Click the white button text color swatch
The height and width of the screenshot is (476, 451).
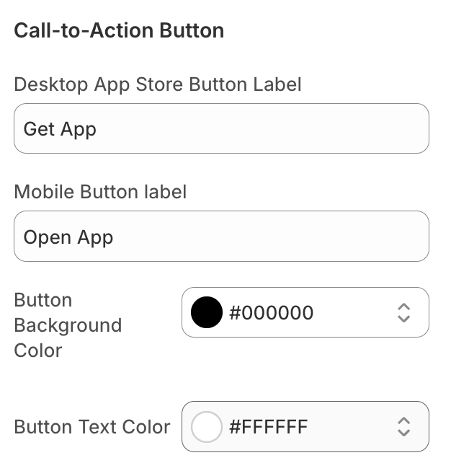tap(206, 427)
